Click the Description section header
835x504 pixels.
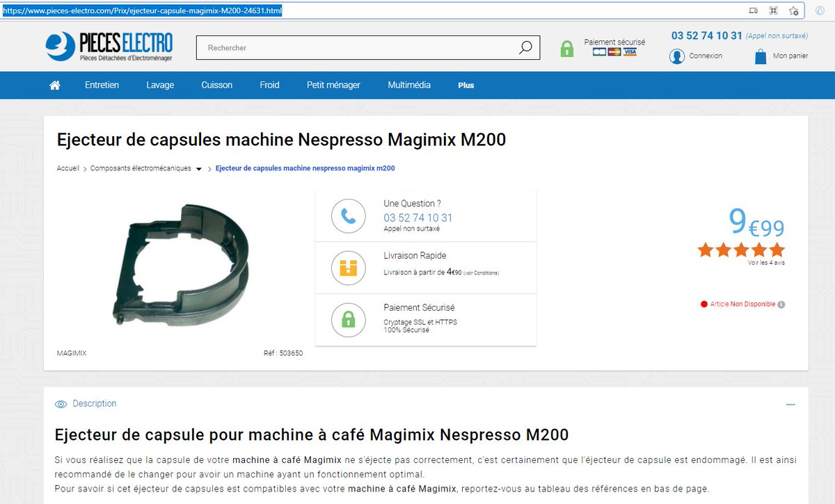pos(95,404)
